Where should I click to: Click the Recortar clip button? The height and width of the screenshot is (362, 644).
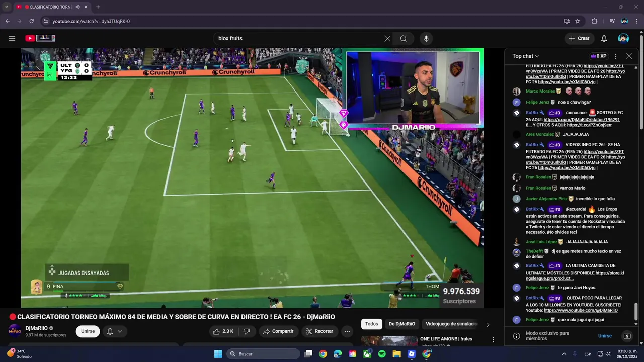[319, 331]
